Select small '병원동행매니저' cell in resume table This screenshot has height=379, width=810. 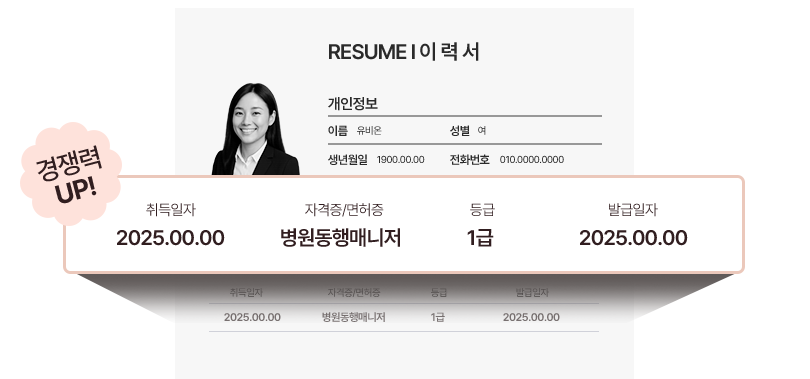coord(354,317)
